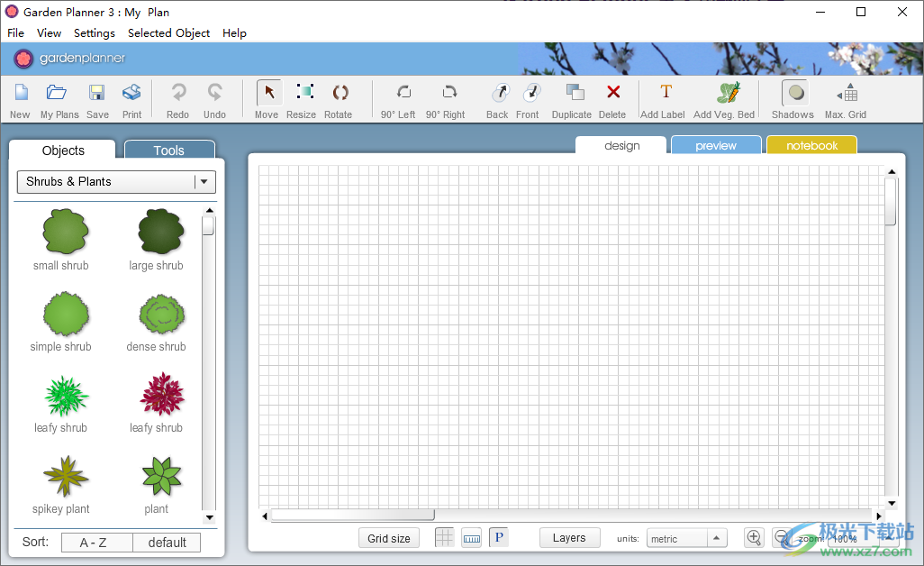Click the Print icon
This screenshot has width=924, height=566.
coord(131,93)
